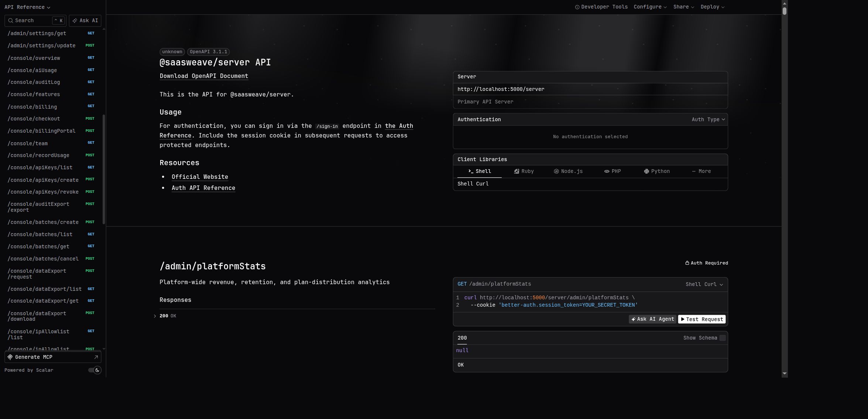Click the Ask AI Agent sparkle icon
868x419 pixels.
[633, 319]
